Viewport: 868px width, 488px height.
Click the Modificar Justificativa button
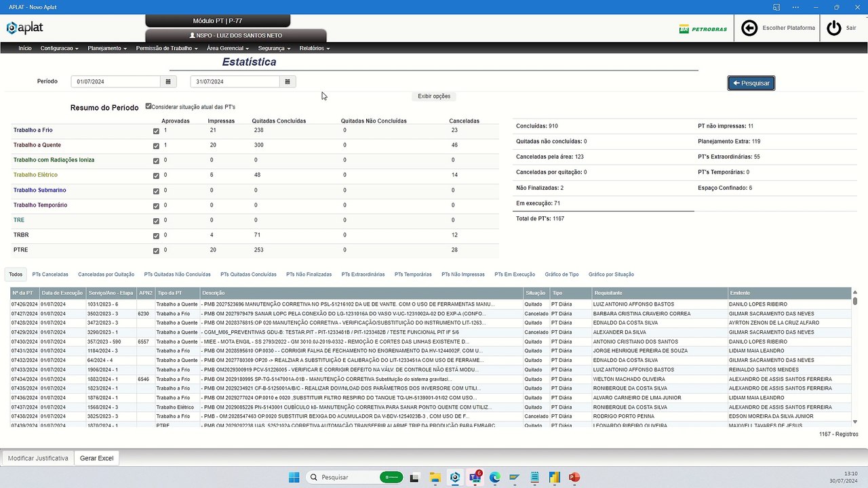[x=38, y=458]
